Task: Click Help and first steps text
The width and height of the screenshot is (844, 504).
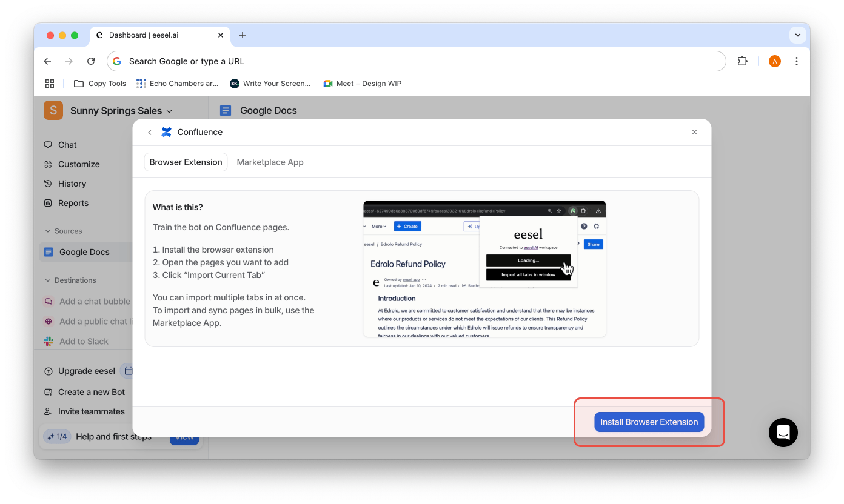Action: [114, 436]
